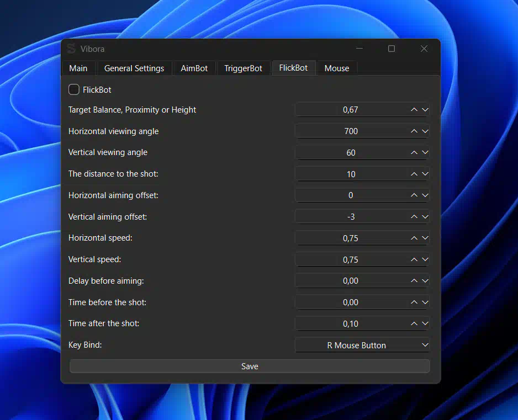Enable the FlickBot checkbox
This screenshot has height=420, width=518.
click(74, 89)
